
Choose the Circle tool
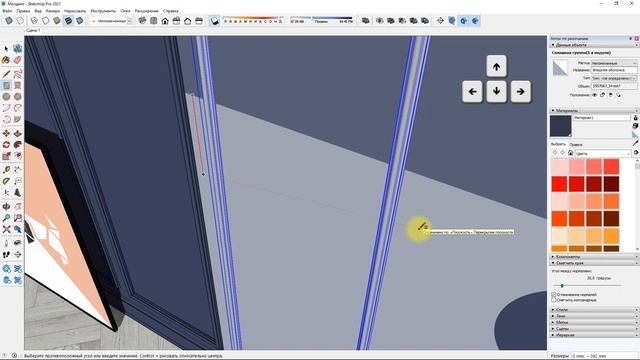click(6, 97)
